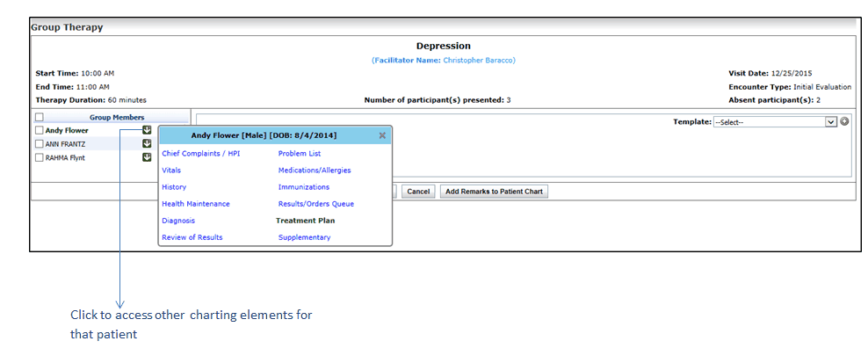
Task: Toggle the select-all Group Members checkbox
Action: click(x=40, y=117)
